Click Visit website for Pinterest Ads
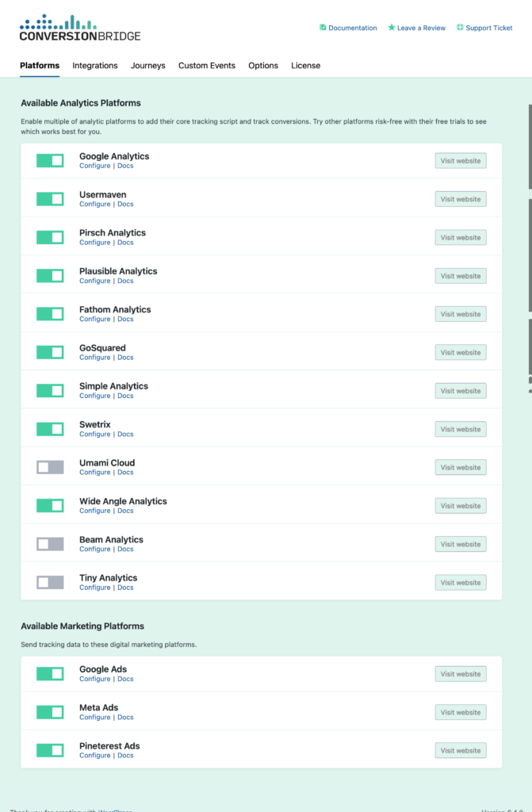The width and height of the screenshot is (532, 812). tap(460, 750)
